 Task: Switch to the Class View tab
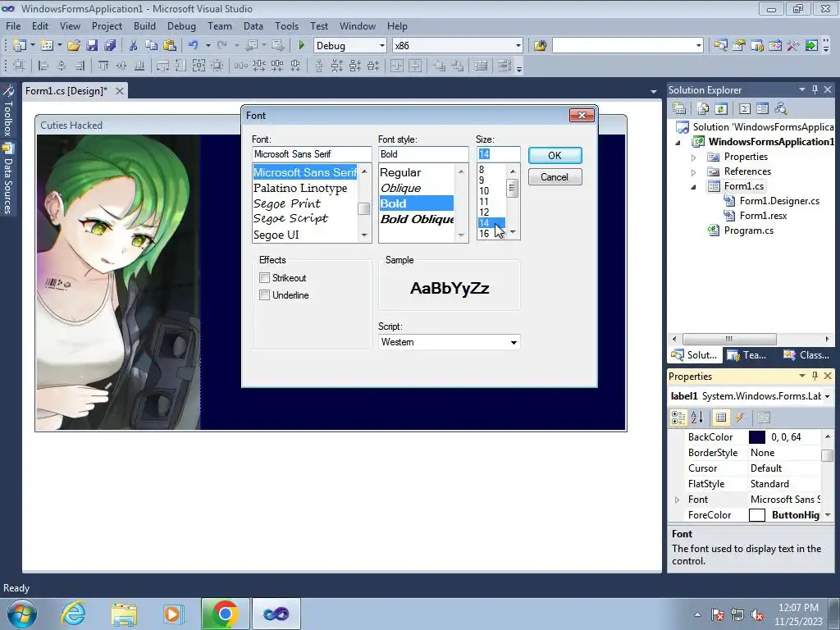806,354
